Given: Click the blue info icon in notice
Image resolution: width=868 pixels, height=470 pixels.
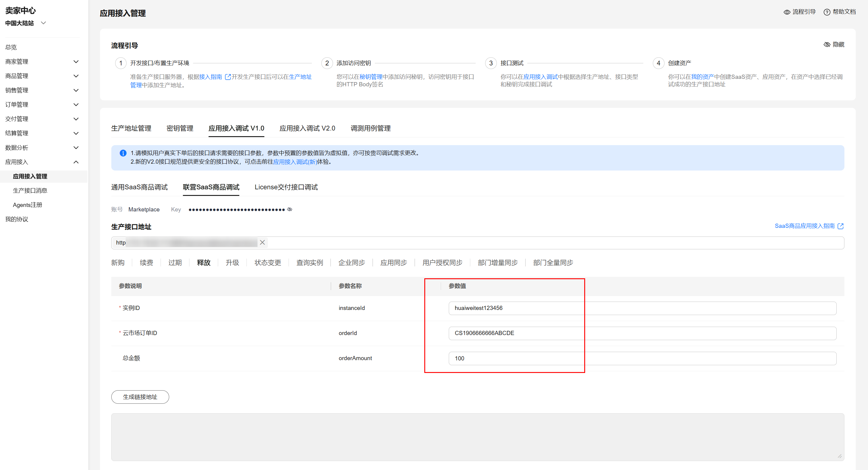Looking at the screenshot, I should tap(123, 153).
